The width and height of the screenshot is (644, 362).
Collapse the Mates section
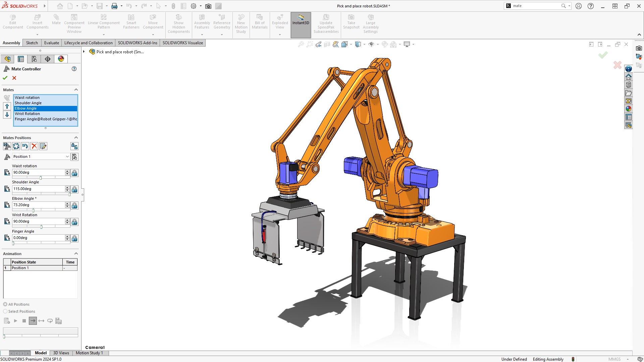point(76,89)
